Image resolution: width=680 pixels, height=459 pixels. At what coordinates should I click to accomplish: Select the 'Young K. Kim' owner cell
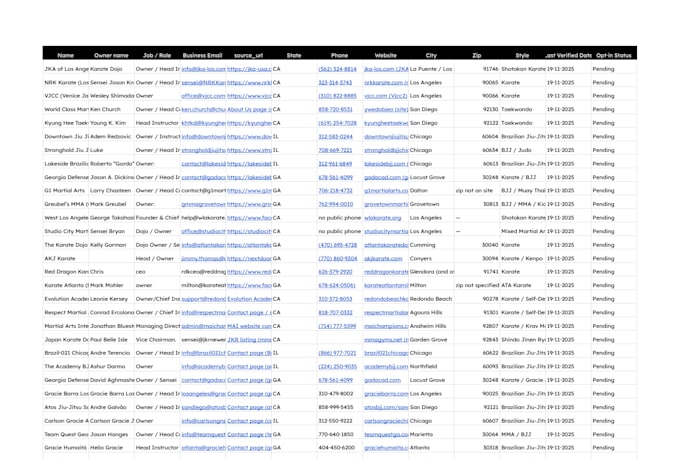coord(112,123)
